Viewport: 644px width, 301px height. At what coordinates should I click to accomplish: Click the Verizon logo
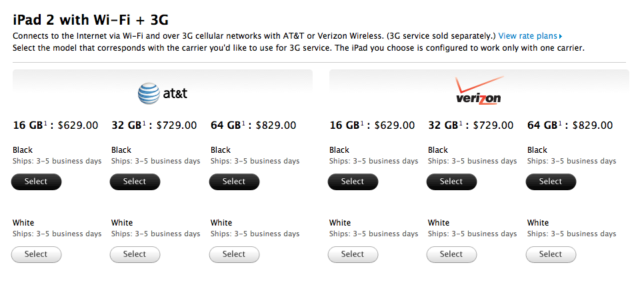click(479, 91)
